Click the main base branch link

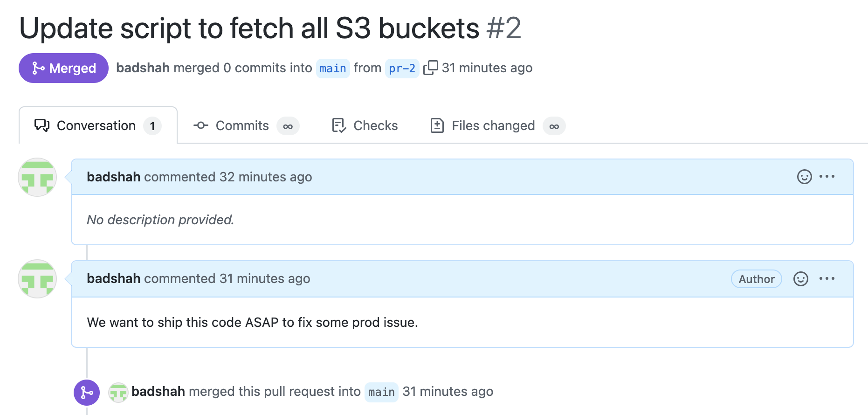click(x=333, y=69)
